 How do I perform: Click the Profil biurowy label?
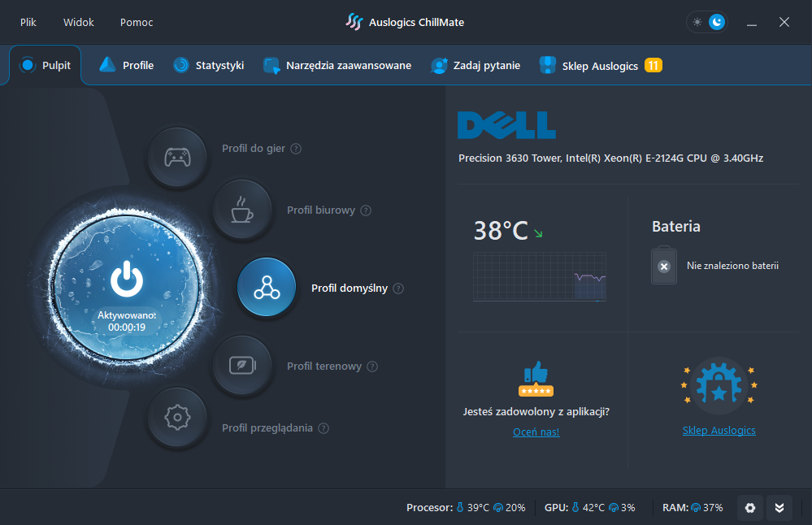[320, 210]
